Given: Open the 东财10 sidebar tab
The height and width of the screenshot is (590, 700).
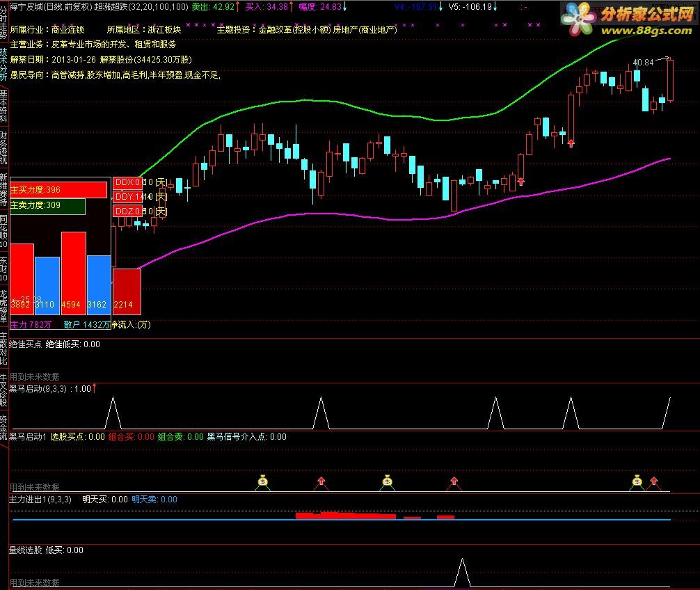Looking at the screenshot, I should pyautogui.click(x=3, y=269).
